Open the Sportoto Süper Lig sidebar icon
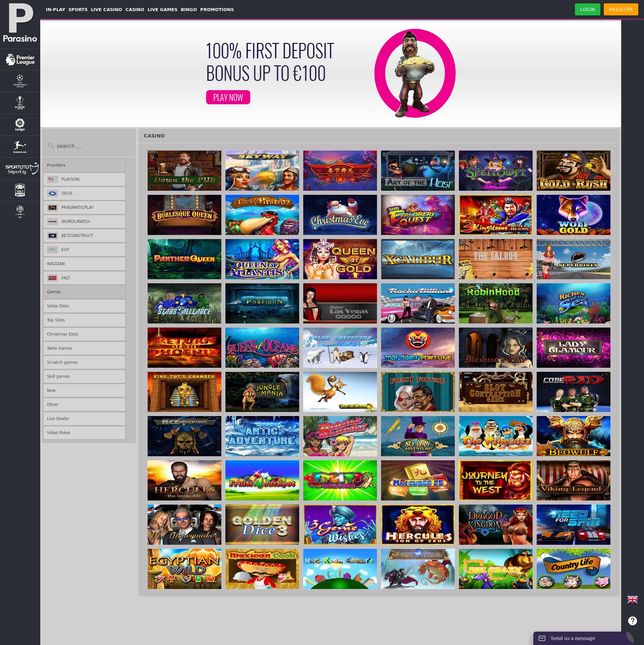This screenshot has width=644, height=645. coord(22,168)
